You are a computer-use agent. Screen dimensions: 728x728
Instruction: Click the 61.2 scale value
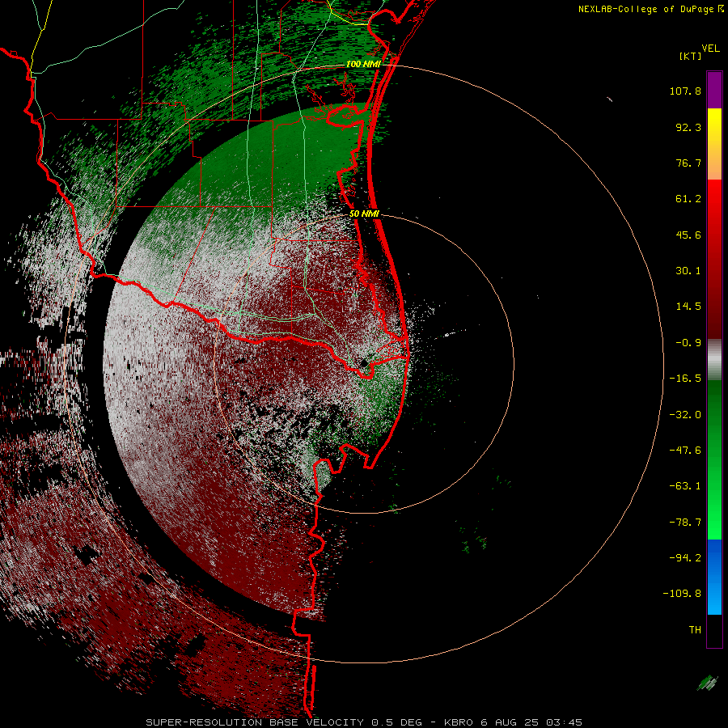point(688,199)
